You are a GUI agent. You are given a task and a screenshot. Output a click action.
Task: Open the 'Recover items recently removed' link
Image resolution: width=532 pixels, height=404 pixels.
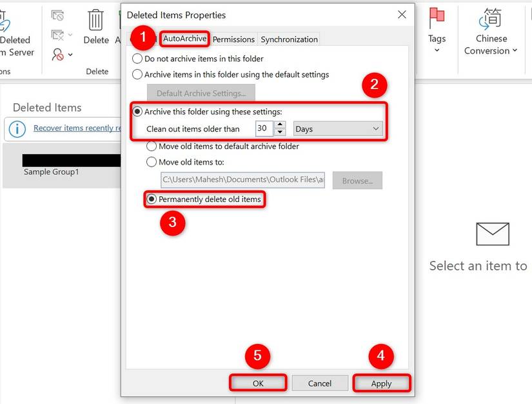coord(77,129)
